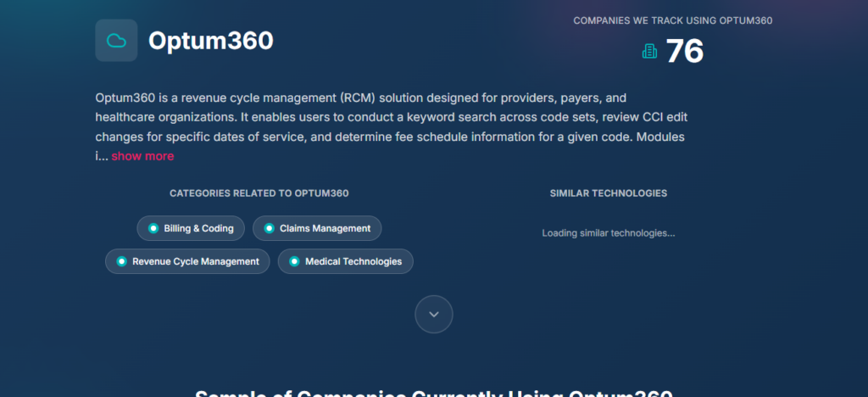The image size is (868, 397).
Task: Click the building icon beside 76
Action: [x=649, y=52]
